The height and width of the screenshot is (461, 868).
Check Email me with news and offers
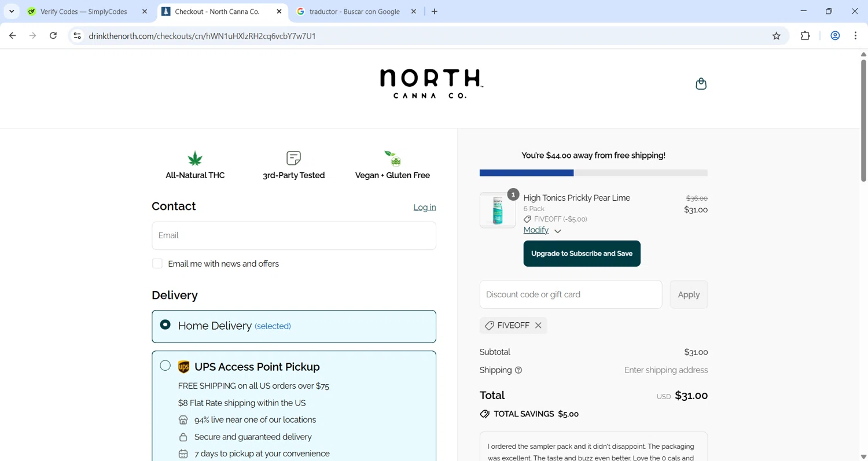pos(157,264)
